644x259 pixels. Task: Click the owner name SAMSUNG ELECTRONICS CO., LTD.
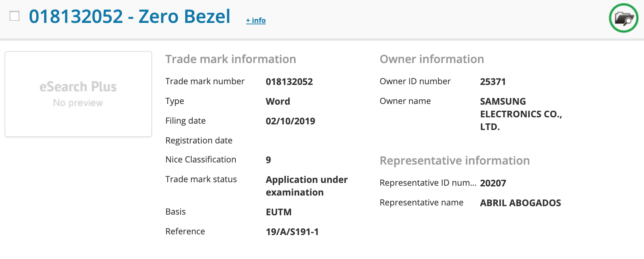[520, 114]
